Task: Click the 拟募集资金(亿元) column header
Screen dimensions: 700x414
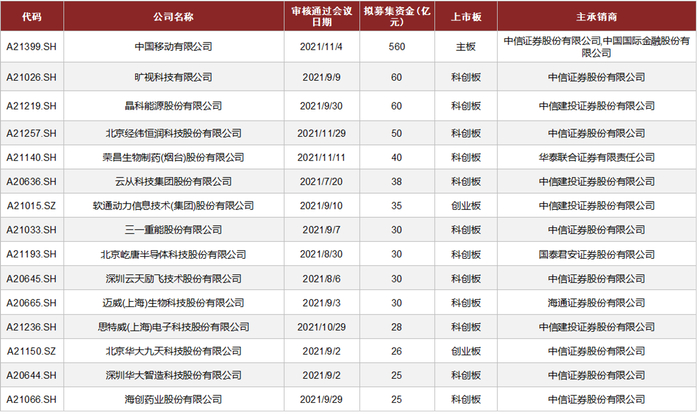Action: [397, 17]
